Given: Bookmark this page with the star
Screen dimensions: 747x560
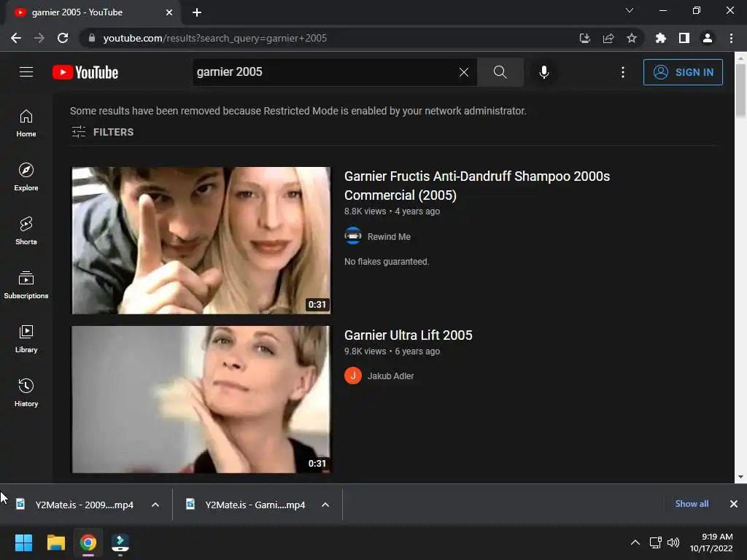Looking at the screenshot, I should click(x=632, y=38).
